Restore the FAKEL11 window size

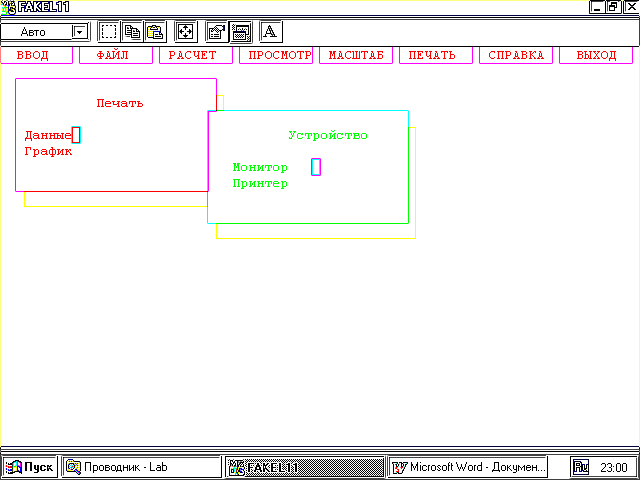[613, 7]
